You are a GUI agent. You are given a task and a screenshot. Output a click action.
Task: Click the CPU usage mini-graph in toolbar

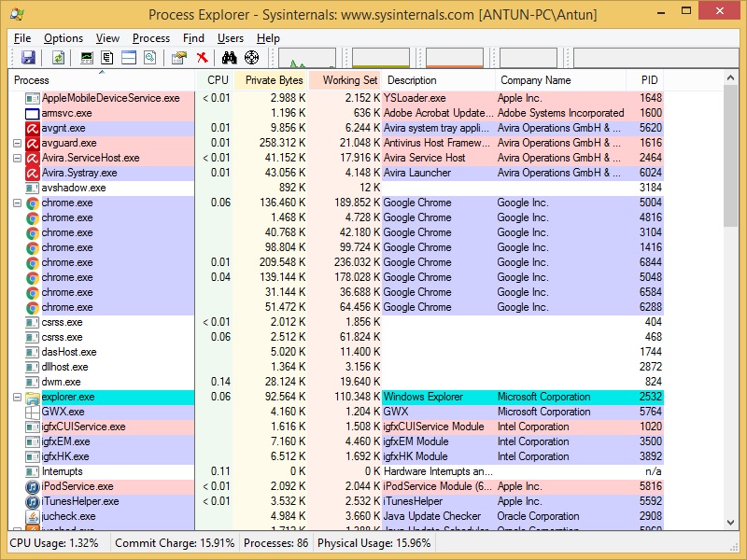308,57
